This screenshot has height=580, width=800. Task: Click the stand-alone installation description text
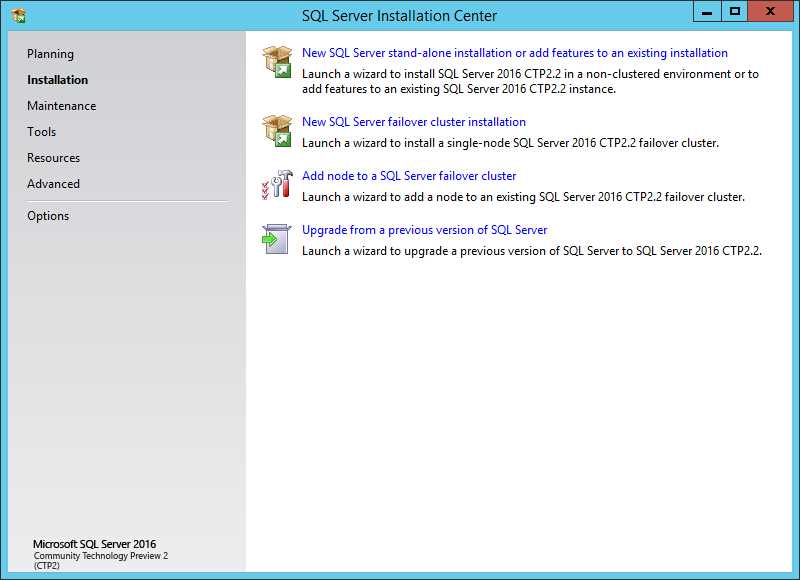tap(531, 82)
